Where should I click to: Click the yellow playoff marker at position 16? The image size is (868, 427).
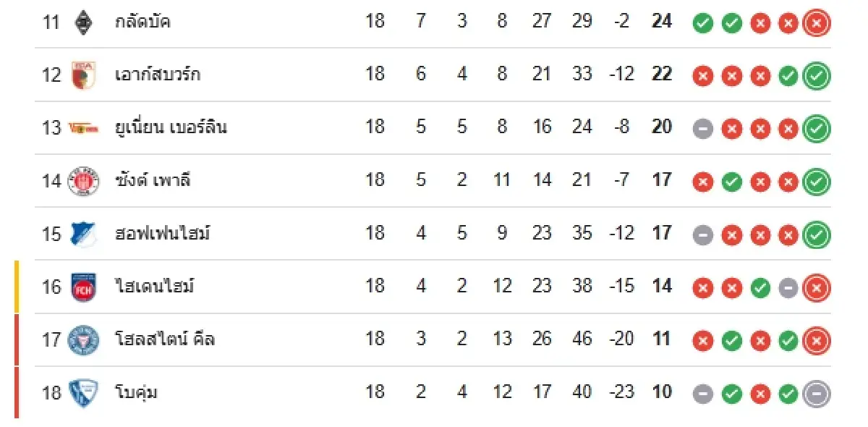click(17, 287)
